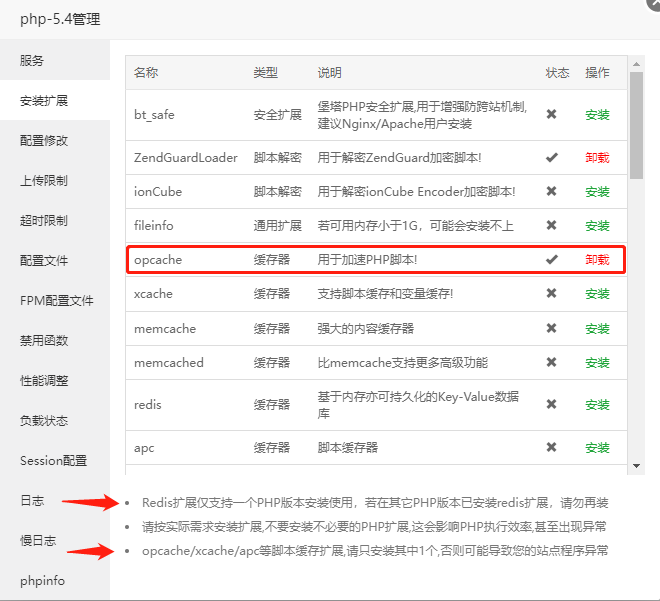The height and width of the screenshot is (601, 660).
Task: Click the 类型 column header
Action: pos(266,72)
